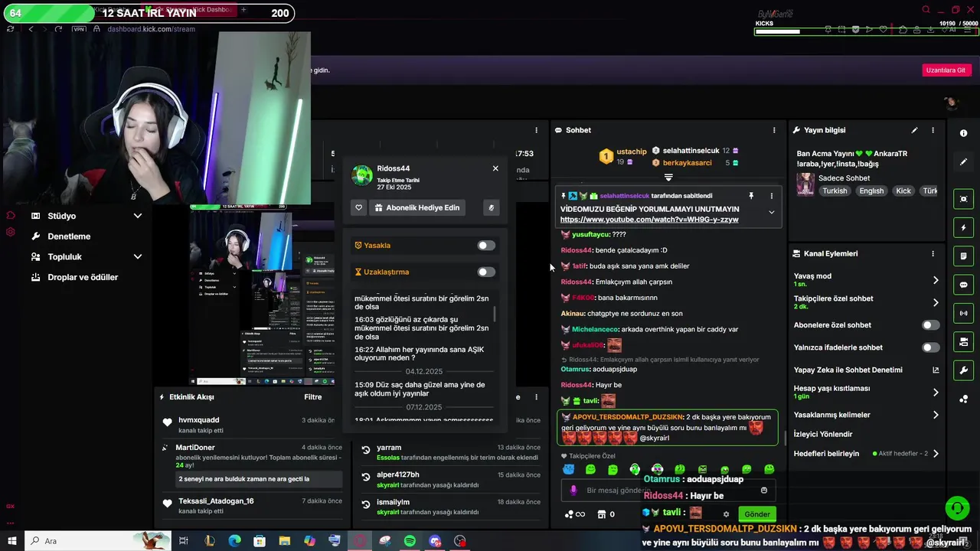Open Hesap yaşı kısıtlaması chevron
The height and width of the screenshot is (551, 980).
935,392
